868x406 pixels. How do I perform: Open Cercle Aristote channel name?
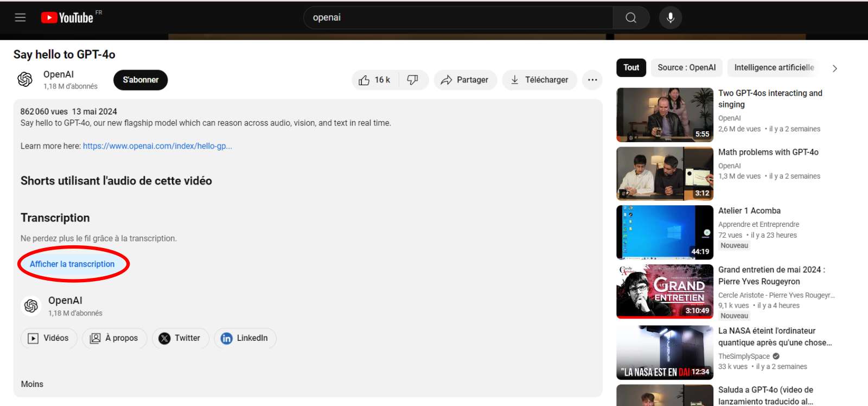[776, 295]
